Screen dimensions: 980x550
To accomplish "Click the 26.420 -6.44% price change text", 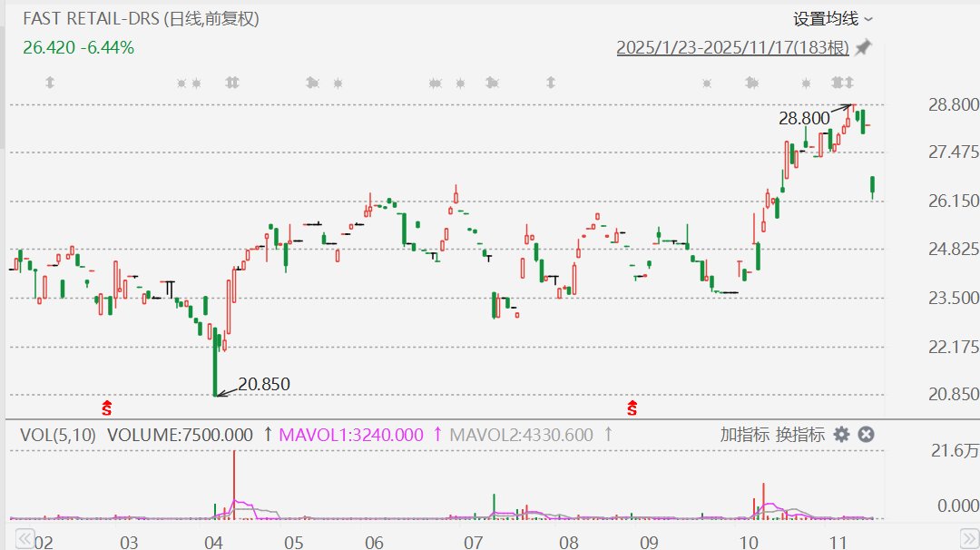I will [x=78, y=47].
